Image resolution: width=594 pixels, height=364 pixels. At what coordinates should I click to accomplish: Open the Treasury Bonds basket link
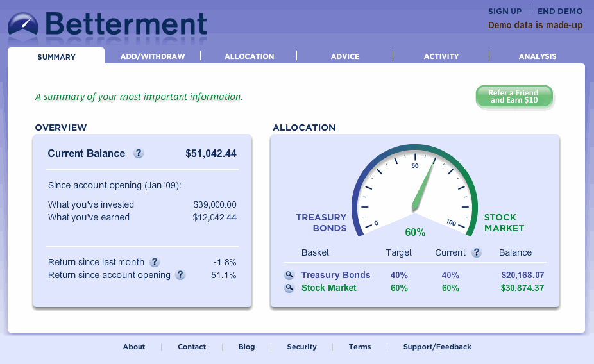pyautogui.click(x=335, y=275)
